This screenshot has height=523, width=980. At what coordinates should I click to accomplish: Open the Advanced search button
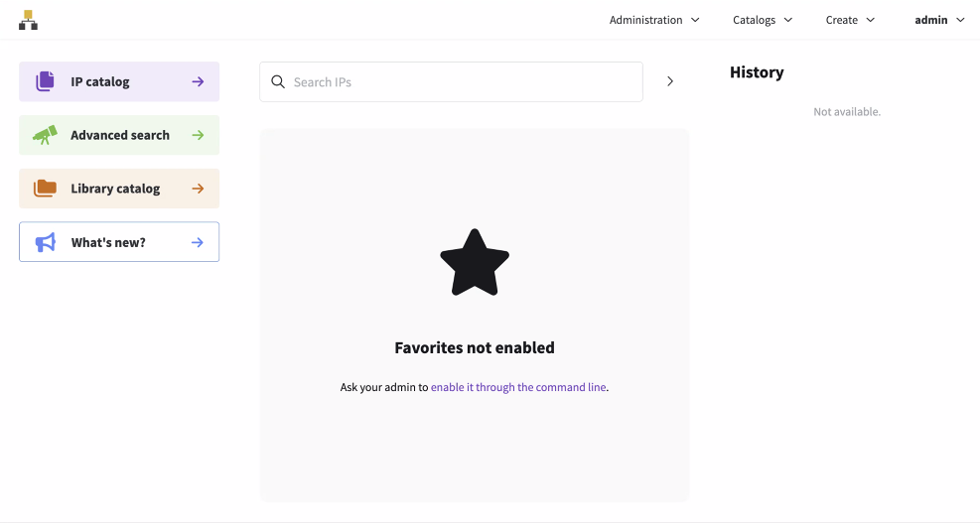pyautogui.click(x=120, y=135)
